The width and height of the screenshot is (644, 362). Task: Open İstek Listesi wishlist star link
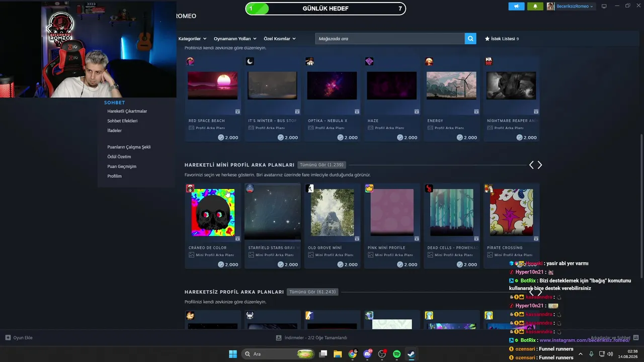click(502, 39)
